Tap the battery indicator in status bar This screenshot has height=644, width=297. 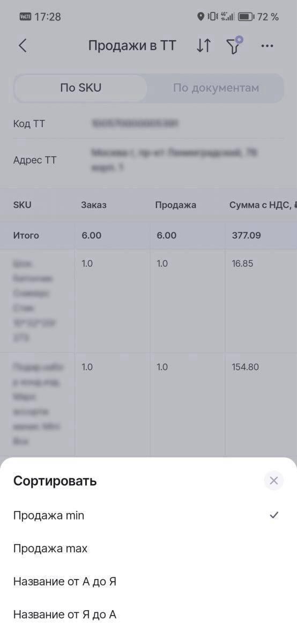tap(246, 17)
